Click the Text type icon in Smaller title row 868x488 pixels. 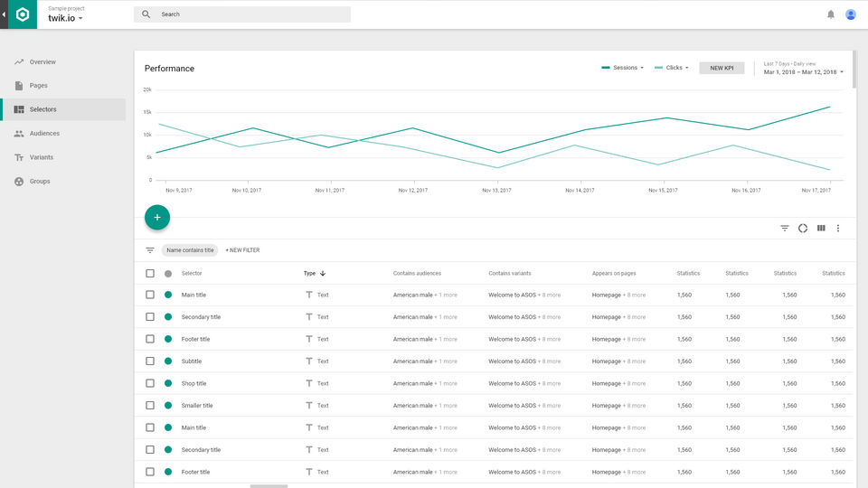(309, 406)
